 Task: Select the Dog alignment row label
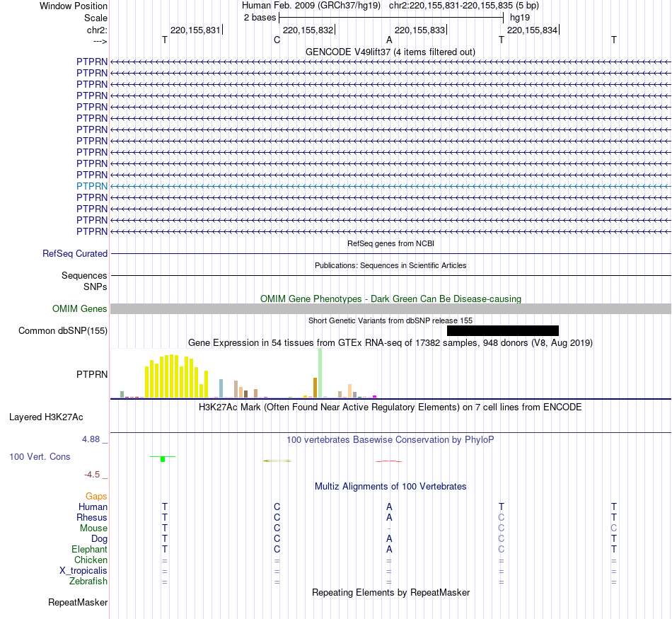(x=99, y=539)
